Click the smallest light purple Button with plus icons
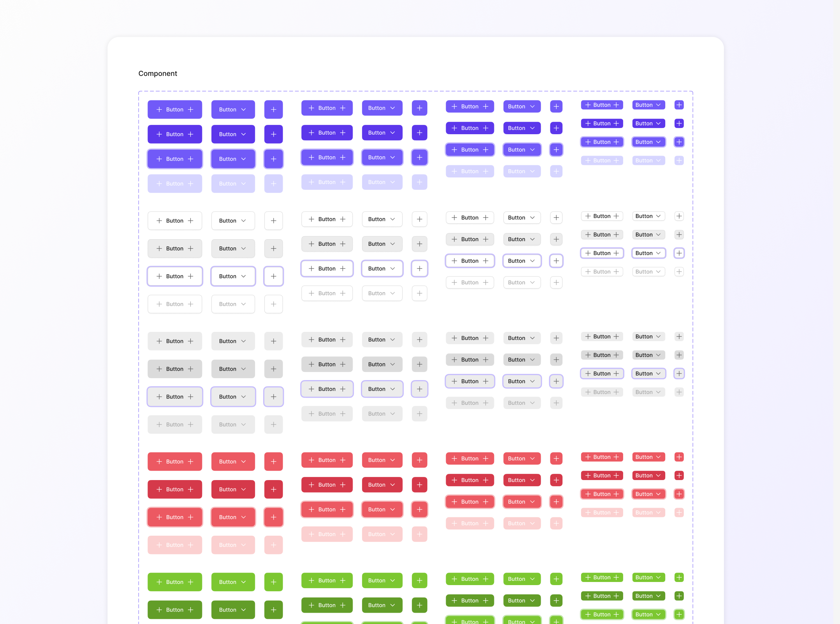The width and height of the screenshot is (840, 624). 602,160
